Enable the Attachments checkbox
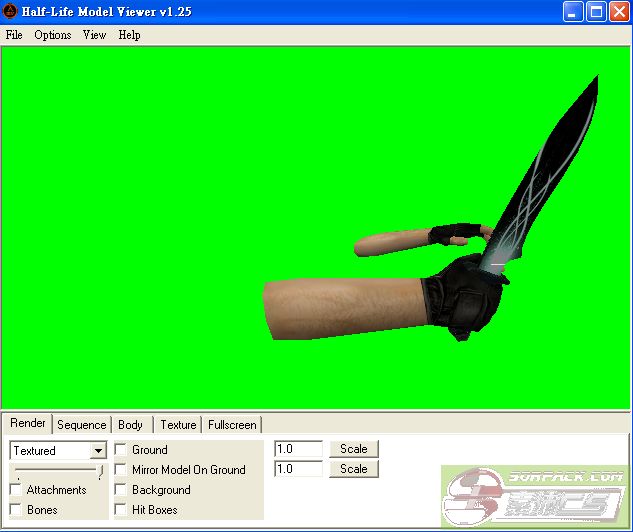Viewport: 633px width, 532px height. (x=16, y=490)
